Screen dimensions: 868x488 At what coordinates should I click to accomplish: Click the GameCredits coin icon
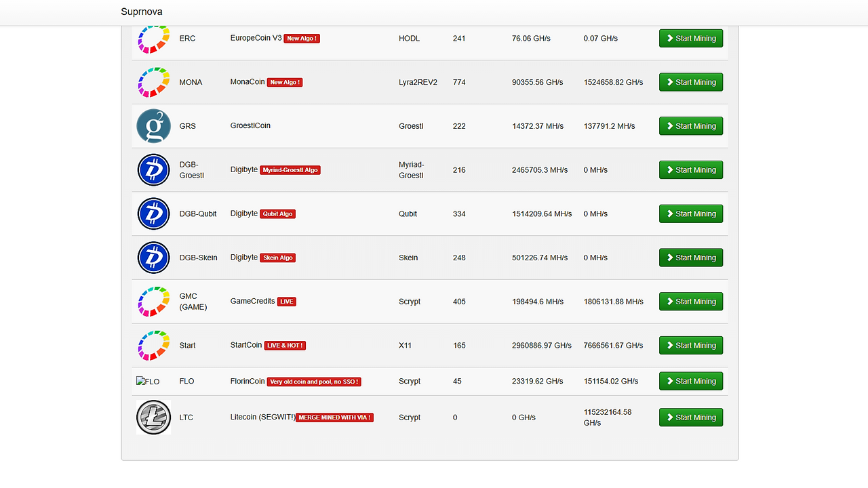[153, 302]
